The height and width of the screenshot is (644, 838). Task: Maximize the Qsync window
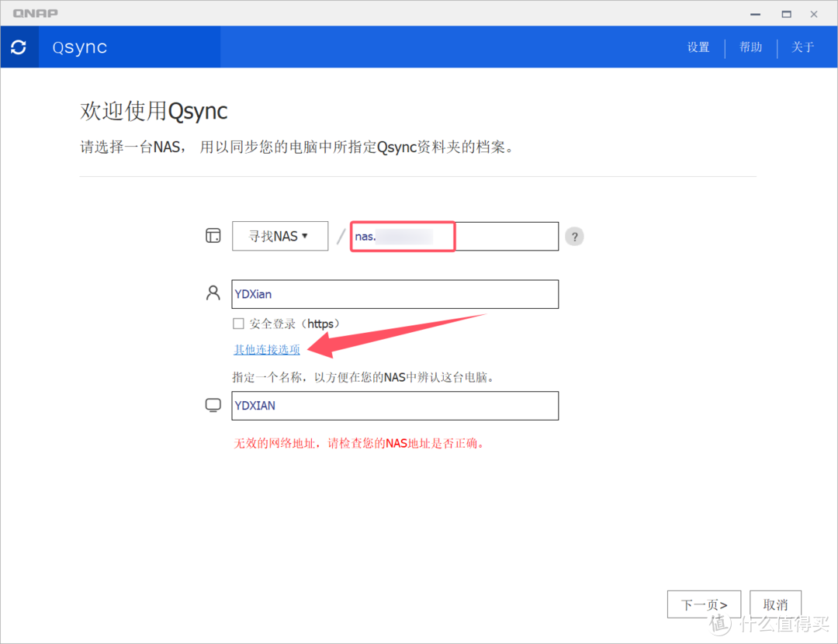click(786, 14)
